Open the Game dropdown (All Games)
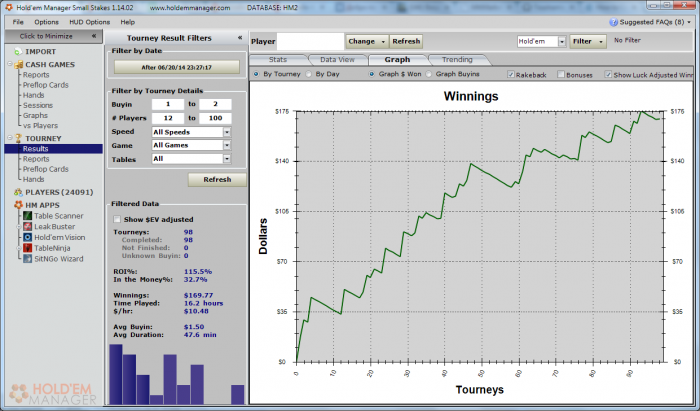Image resolution: width=700 pixels, height=411 pixels. click(227, 145)
